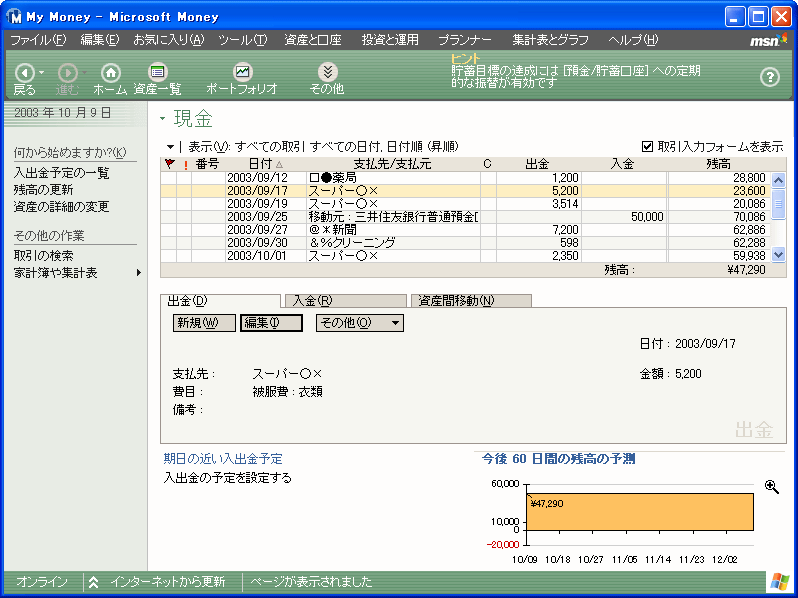Viewport: 798px width, 598px height.
Task: Switch to 入金(R) tab
Action: point(346,301)
